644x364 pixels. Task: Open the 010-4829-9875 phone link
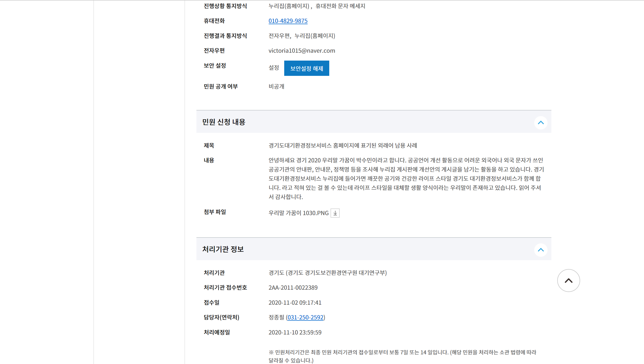click(288, 21)
